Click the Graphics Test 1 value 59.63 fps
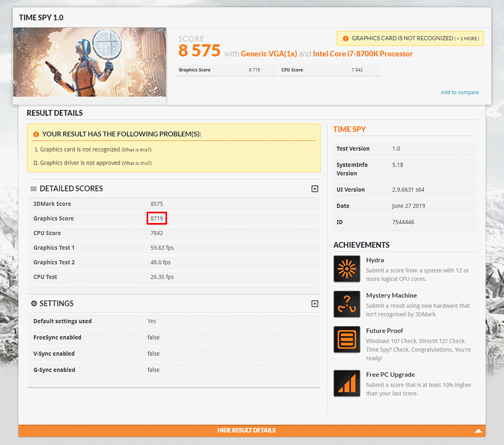 pyautogui.click(x=162, y=248)
